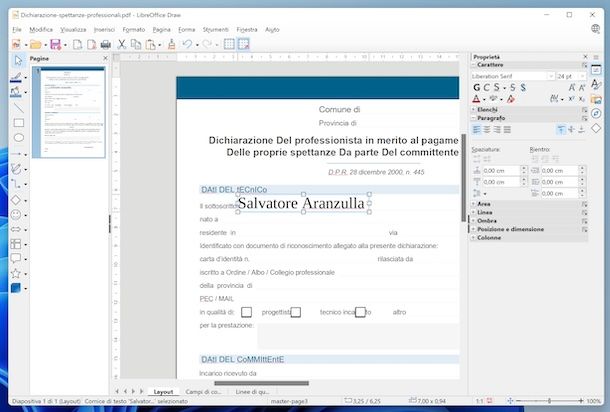This screenshot has height=412, width=610.
Task: Cut selection with the scissors icon
Action: pos(122,44)
